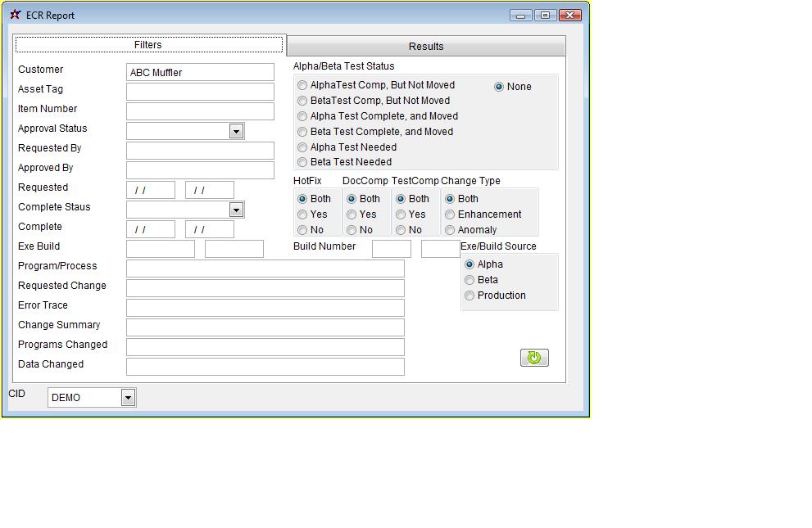Switch to the Results tab
Screen dimensions: 812x528
click(426, 46)
